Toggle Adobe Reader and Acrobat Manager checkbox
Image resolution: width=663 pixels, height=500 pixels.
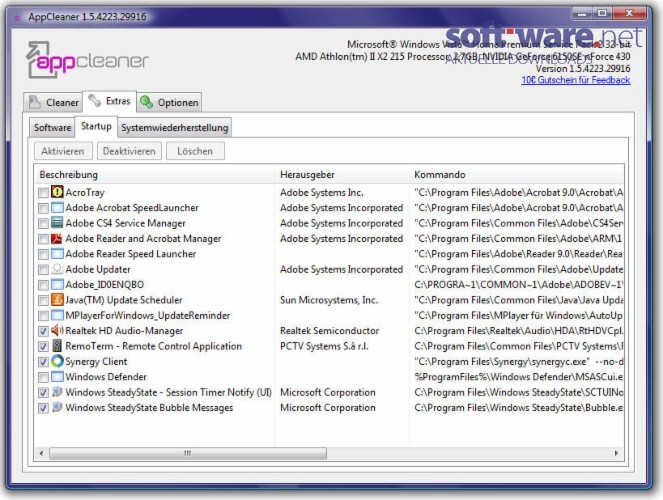43,239
